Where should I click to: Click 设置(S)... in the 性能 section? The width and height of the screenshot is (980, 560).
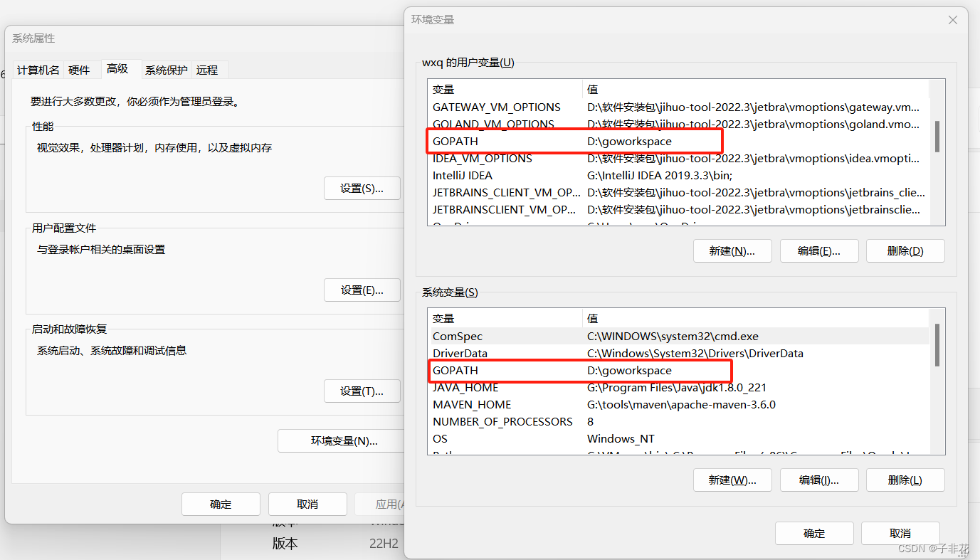(362, 189)
